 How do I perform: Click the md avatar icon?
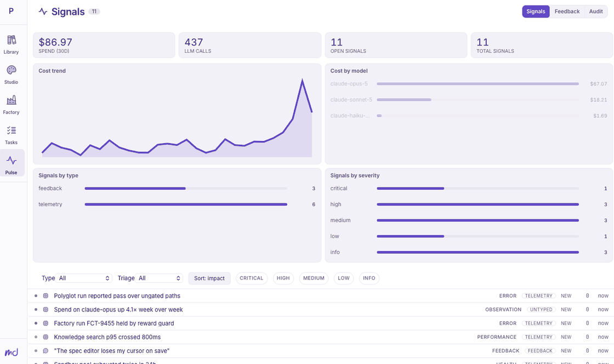(x=12, y=352)
